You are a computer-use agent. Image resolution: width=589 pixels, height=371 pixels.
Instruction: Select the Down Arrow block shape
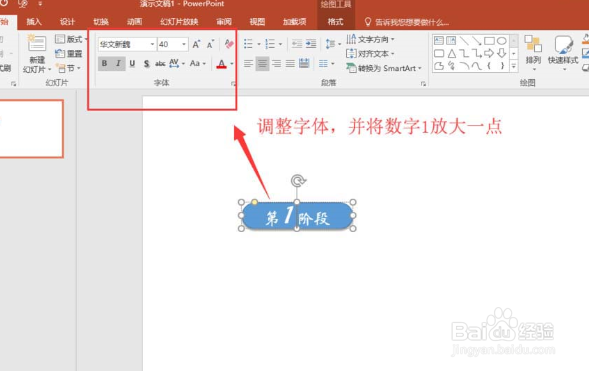point(501,53)
